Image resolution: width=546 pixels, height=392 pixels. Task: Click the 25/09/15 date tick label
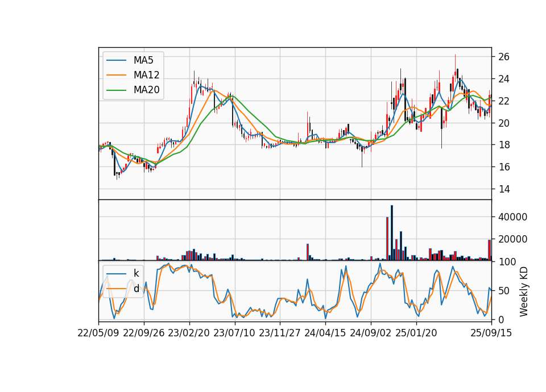pos(491,333)
